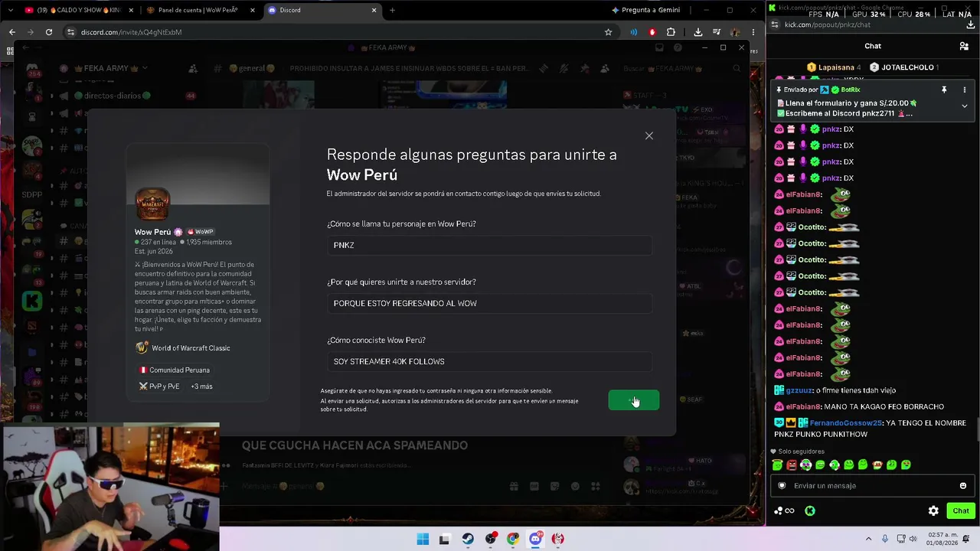
Task: Open the Chrome profile avatar
Action: tap(735, 32)
